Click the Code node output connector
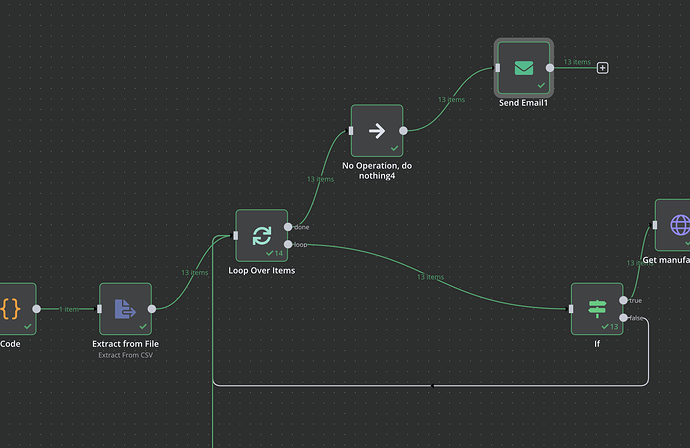The height and width of the screenshot is (448, 690). [x=37, y=309]
